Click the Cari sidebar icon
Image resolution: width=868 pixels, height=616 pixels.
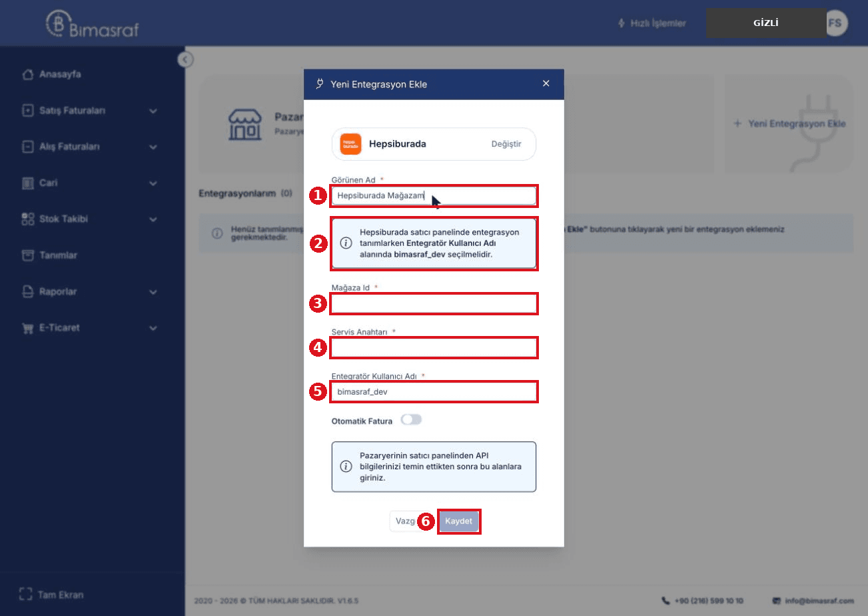[x=28, y=183]
